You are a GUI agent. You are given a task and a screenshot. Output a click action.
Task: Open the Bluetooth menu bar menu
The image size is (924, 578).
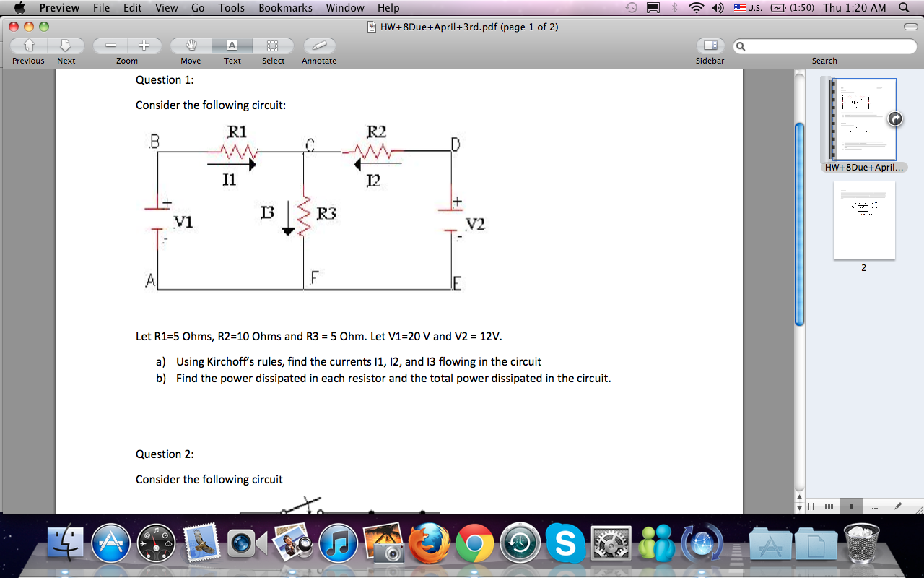674,8
